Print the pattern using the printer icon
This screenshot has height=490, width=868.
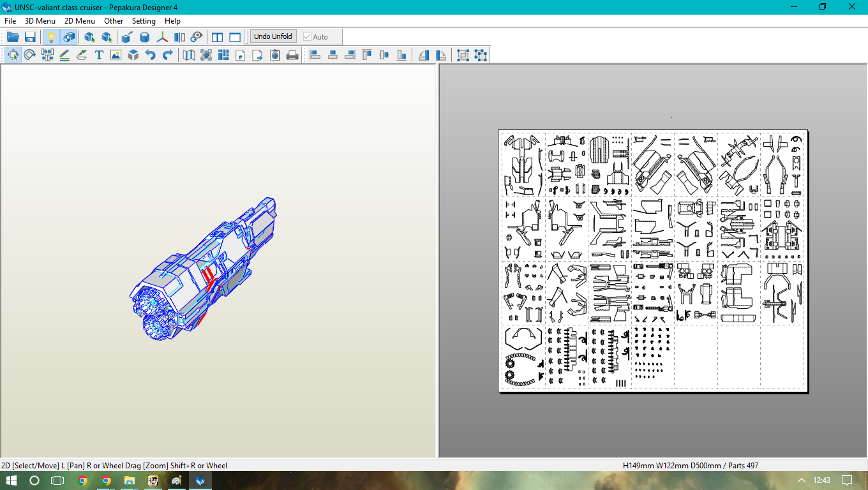click(x=292, y=55)
